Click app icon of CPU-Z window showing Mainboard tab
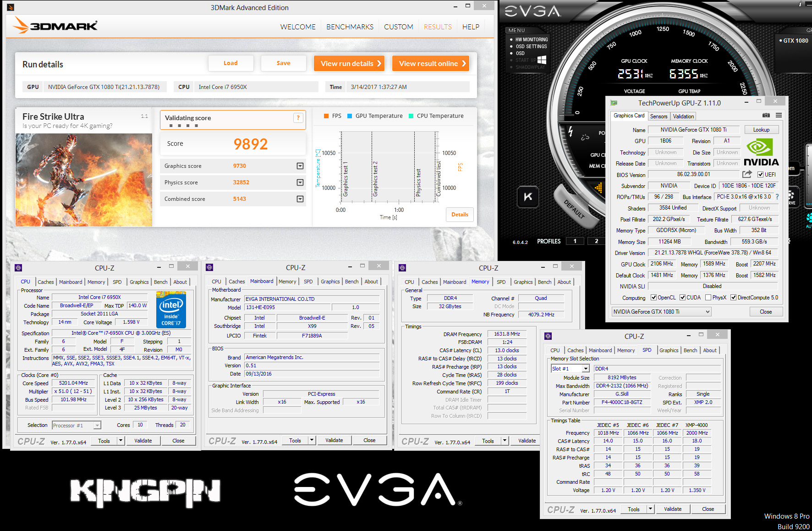 point(209,267)
